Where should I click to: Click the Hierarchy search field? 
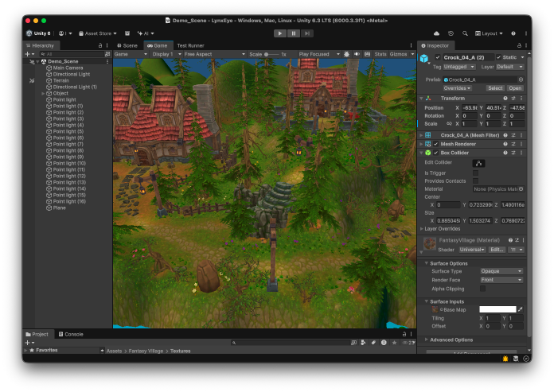[72, 54]
